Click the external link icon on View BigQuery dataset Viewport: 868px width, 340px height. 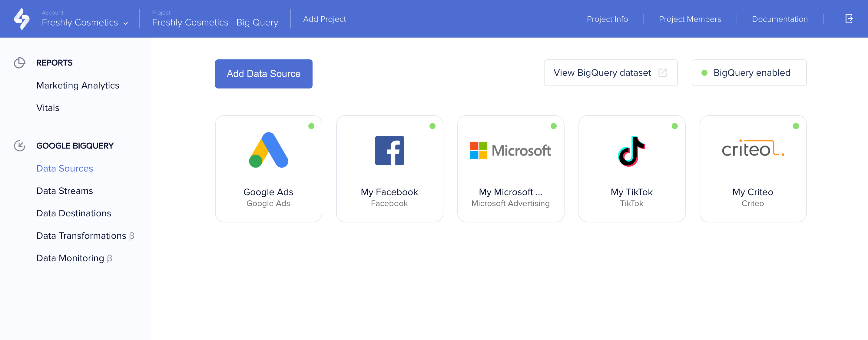click(662, 73)
